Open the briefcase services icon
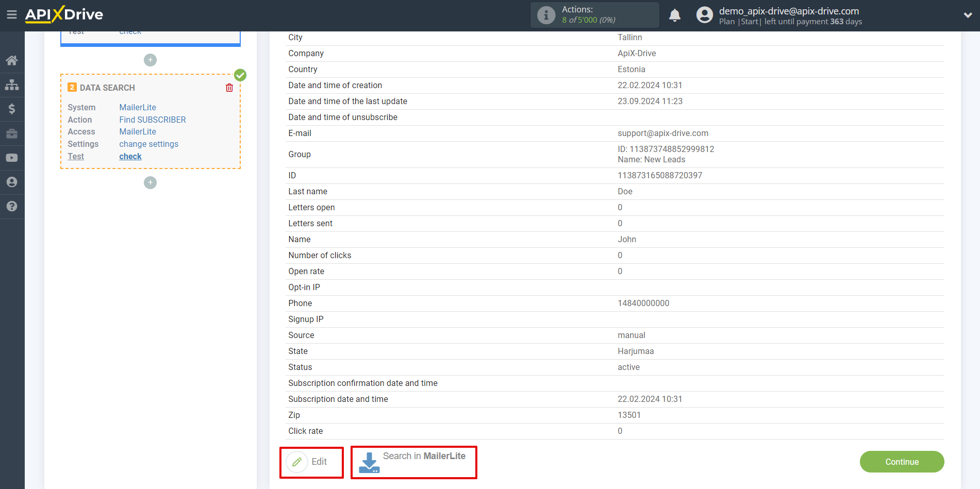980x489 pixels. 12,133
